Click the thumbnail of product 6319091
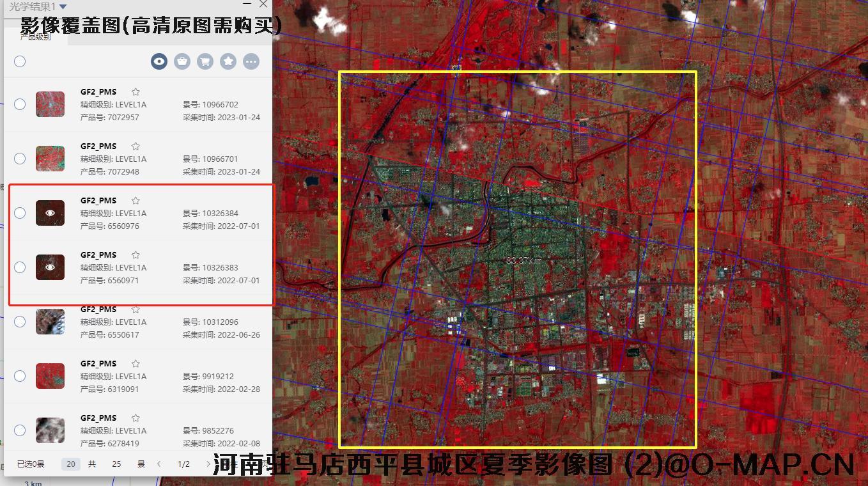Viewport: 868px width, 486px height. tap(50, 376)
